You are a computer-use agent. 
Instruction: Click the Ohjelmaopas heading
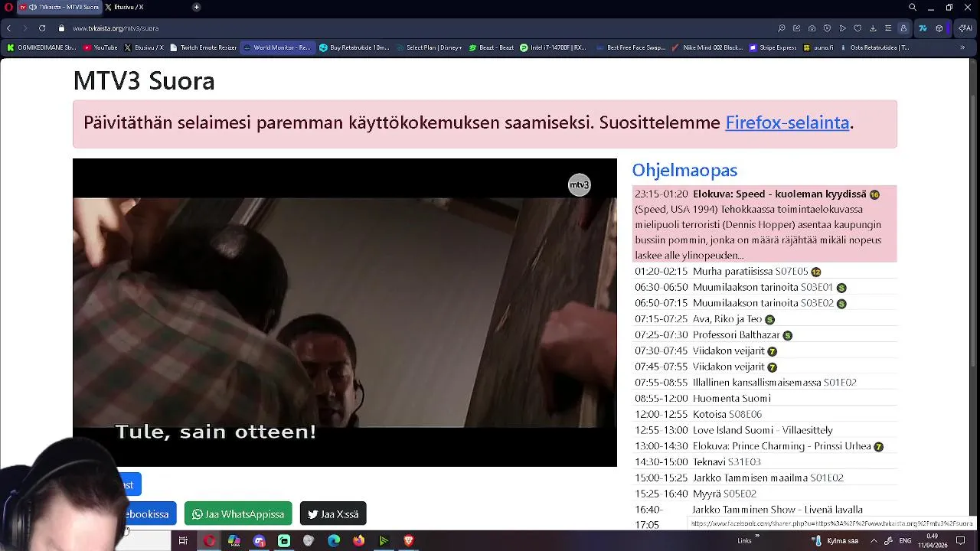click(x=684, y=170)
